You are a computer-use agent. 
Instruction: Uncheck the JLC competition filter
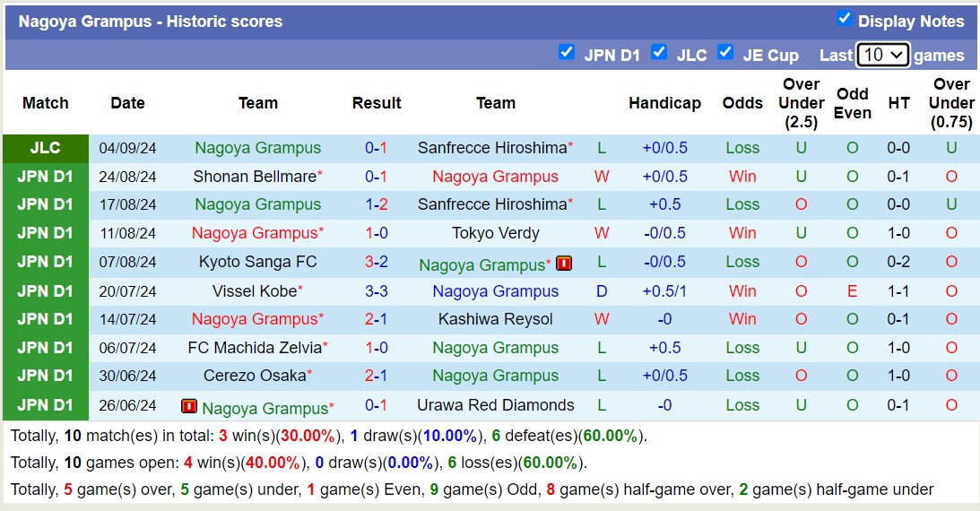pyautogui.click(x=659, y=52)
